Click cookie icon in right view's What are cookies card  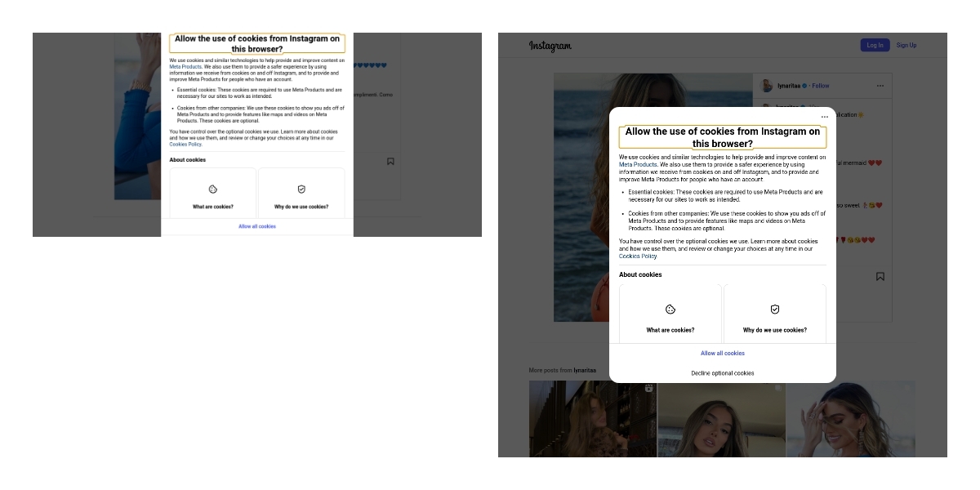click(x=670, y=310)
